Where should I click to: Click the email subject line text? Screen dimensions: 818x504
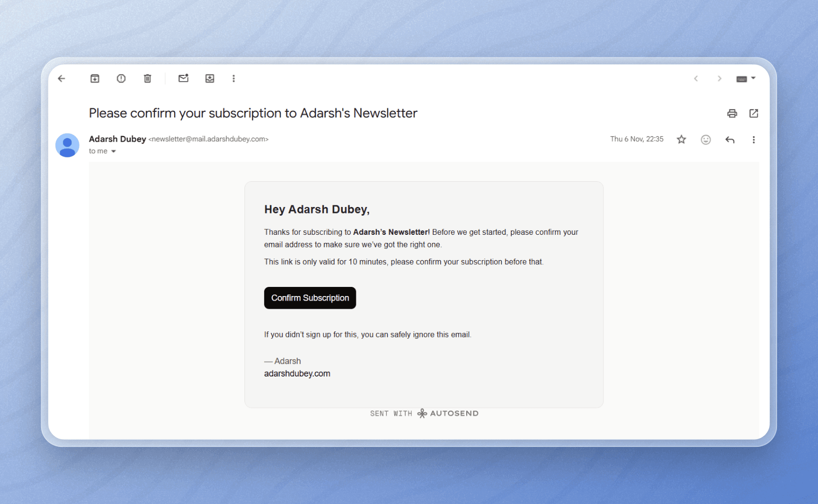coord(253,113)
